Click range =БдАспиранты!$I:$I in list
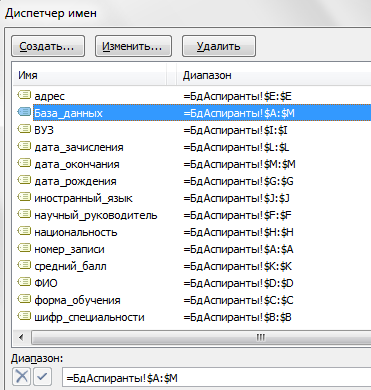 point(235,130)
